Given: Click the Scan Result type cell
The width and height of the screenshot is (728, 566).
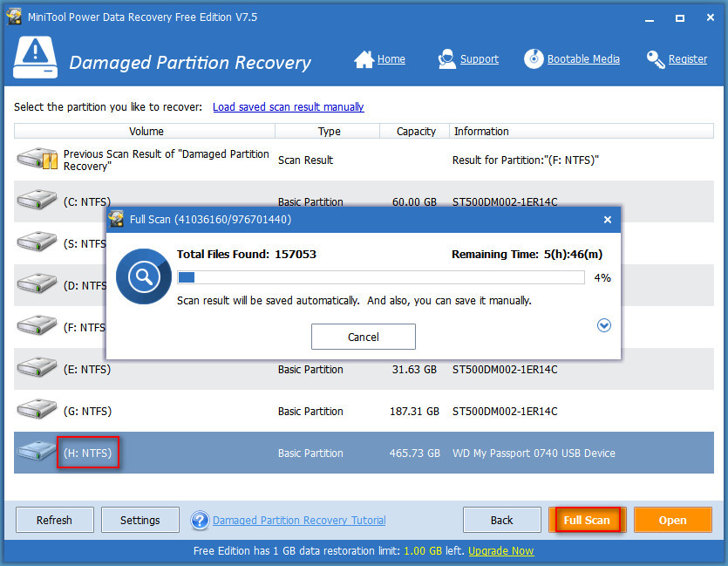Looking at the screenshot, I should click(305, 160).
